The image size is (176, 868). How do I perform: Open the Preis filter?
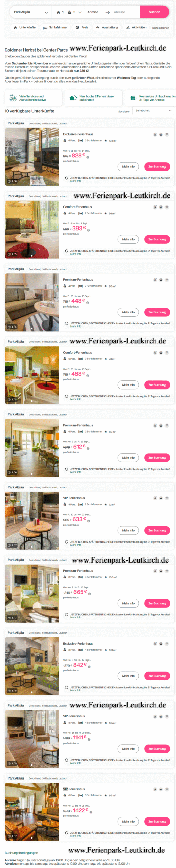[x=82, y=28]
